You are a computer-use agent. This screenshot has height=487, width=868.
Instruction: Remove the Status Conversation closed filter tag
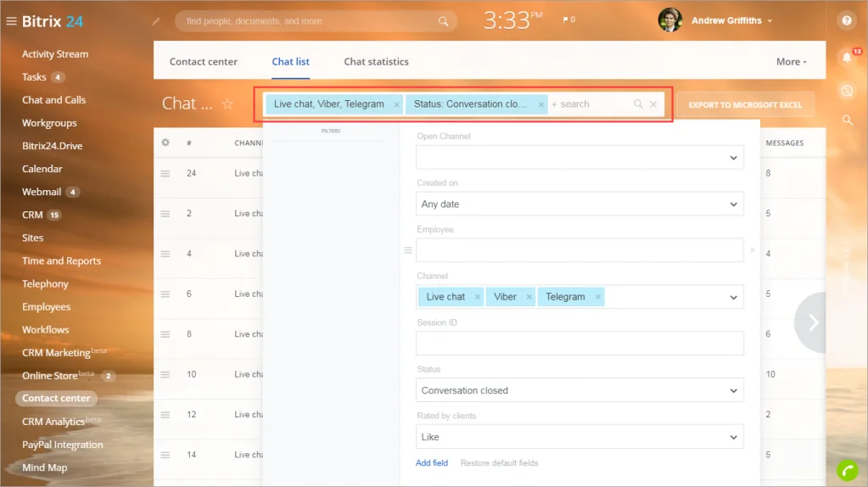541,104
